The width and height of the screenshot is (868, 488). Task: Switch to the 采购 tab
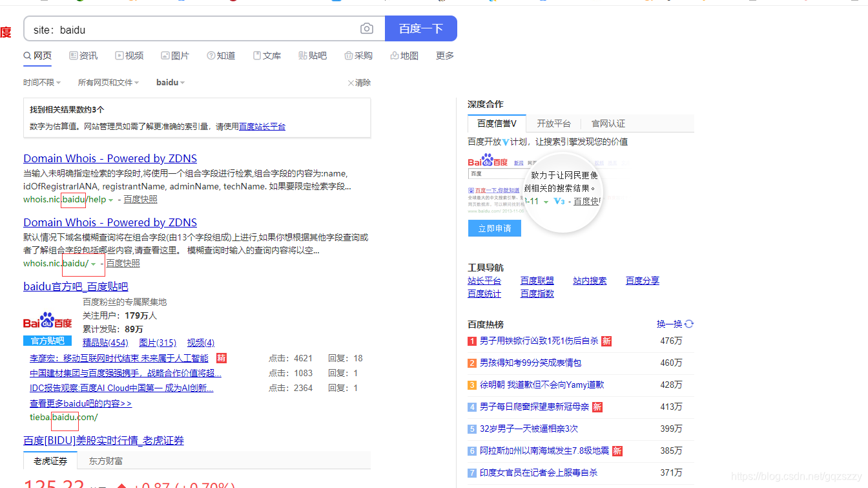pyautogui.click(x=358, y=56)
